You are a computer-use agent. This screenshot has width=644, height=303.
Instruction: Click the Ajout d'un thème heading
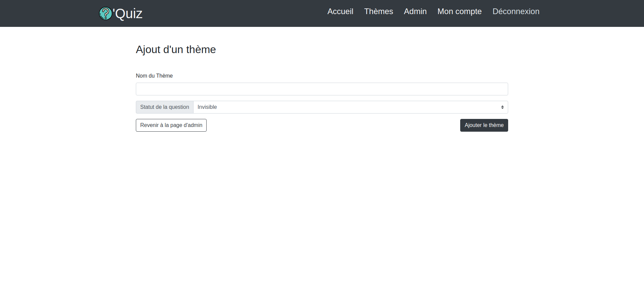click(x=176, y=49)
